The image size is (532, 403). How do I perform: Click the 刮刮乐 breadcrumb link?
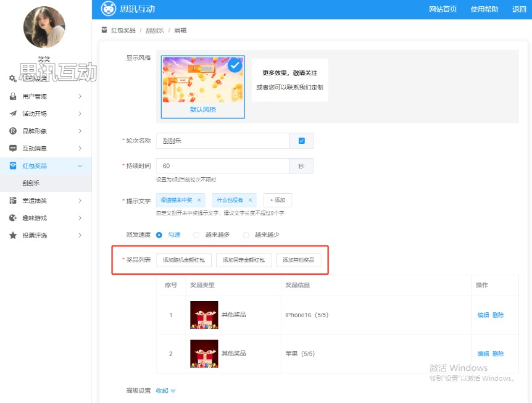tap(155, 30)
